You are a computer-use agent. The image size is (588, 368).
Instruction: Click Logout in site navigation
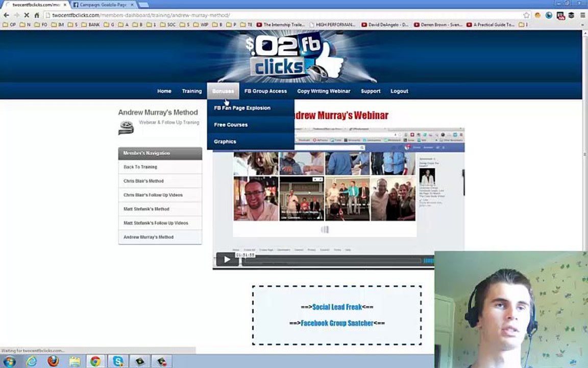pyautogui.click(x=399, y=91)
